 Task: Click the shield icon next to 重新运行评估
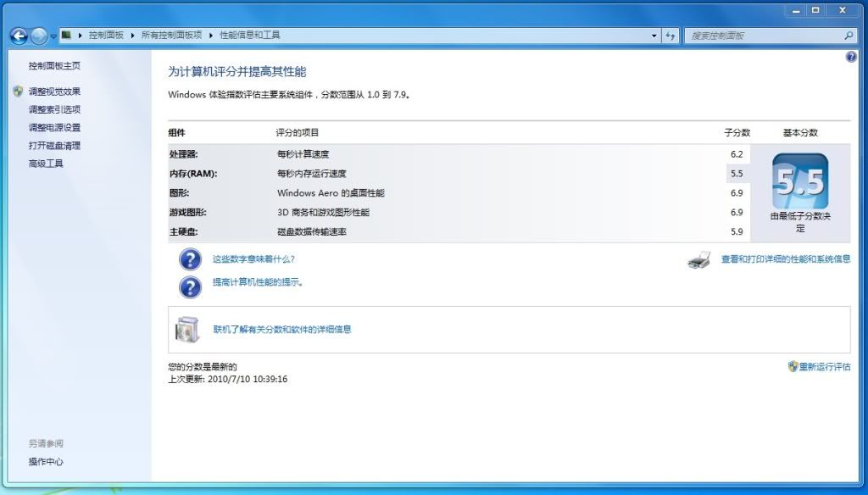793,367
